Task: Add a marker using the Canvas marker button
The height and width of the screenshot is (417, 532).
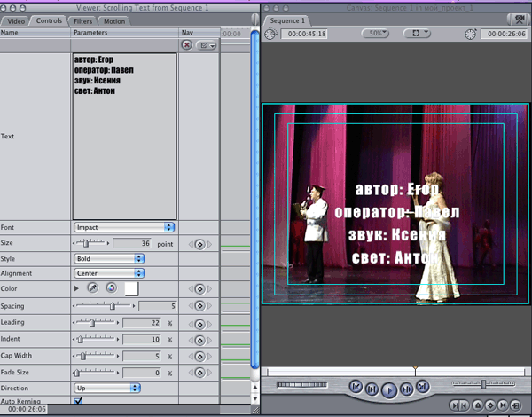Action: tap(478, 405)
